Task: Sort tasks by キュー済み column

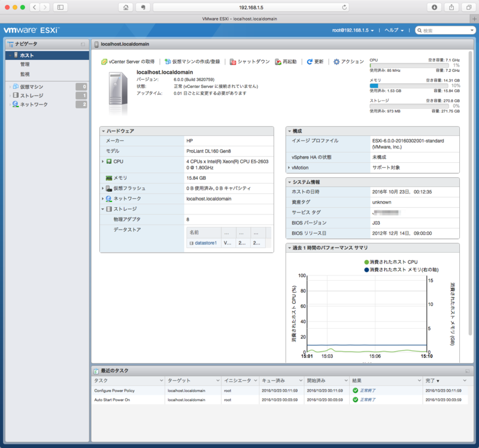Action: tap(282, 380)
